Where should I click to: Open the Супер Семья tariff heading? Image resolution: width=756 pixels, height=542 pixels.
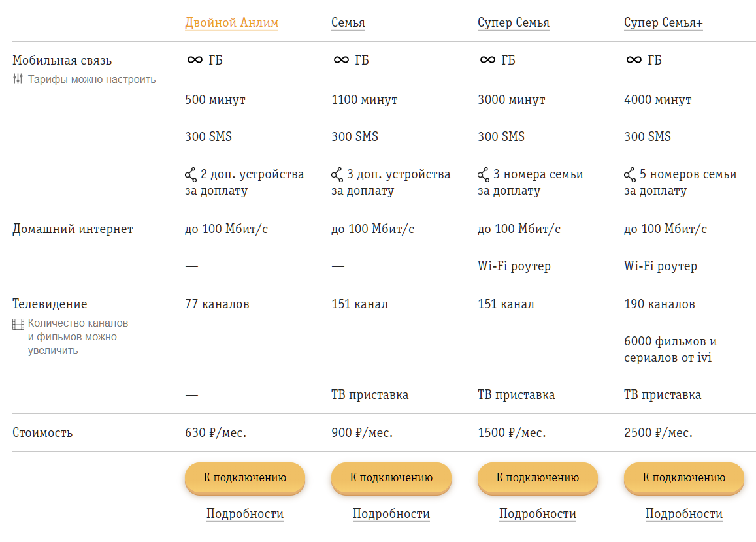click(x=514, y=23)
